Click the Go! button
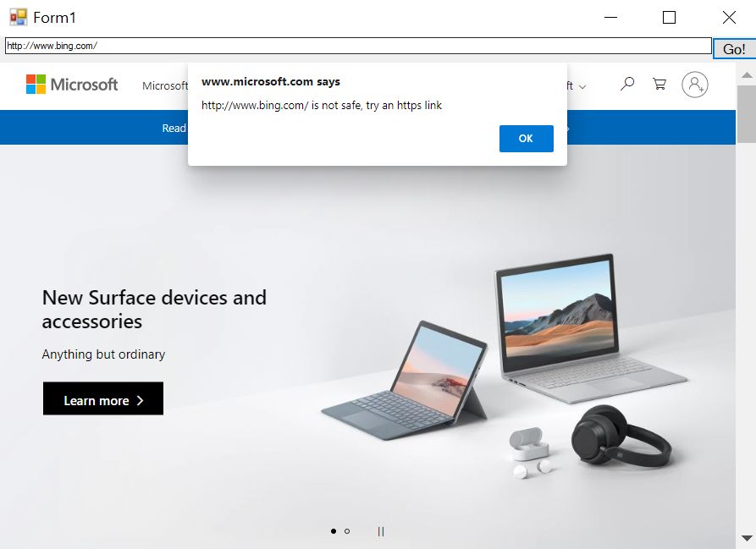This screenshot has width=756, height=549. 734,48
